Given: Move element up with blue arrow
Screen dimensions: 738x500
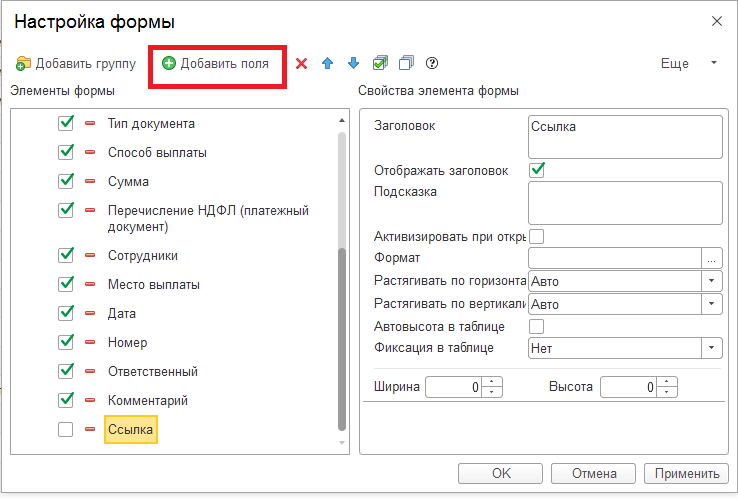Looking at the screenshot, I should pyautogui.click(x=328, y=63).
